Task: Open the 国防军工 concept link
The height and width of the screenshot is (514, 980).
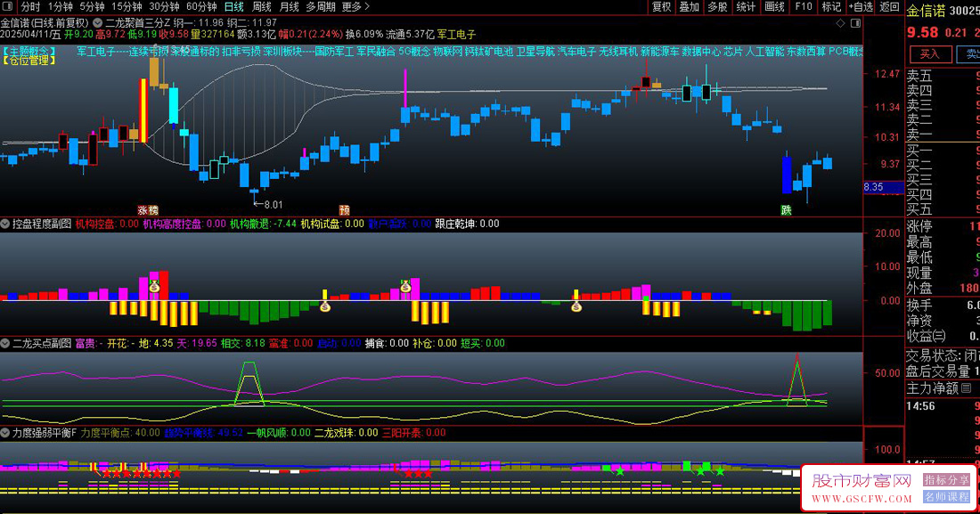Action: pos(334,52)
